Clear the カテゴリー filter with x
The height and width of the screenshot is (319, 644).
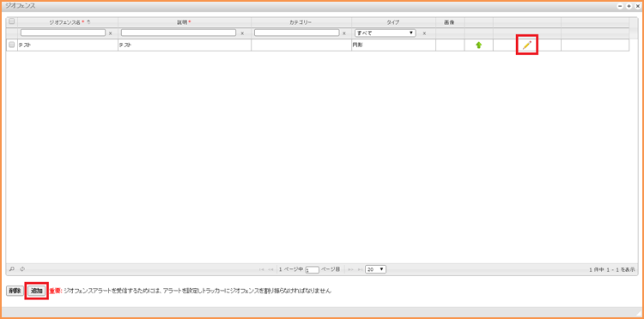click(343, 33)
